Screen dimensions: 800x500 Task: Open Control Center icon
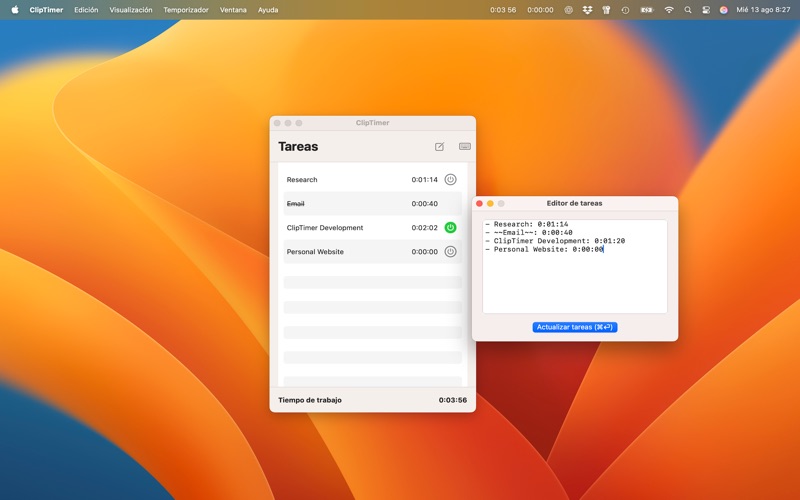coord(706,10)
